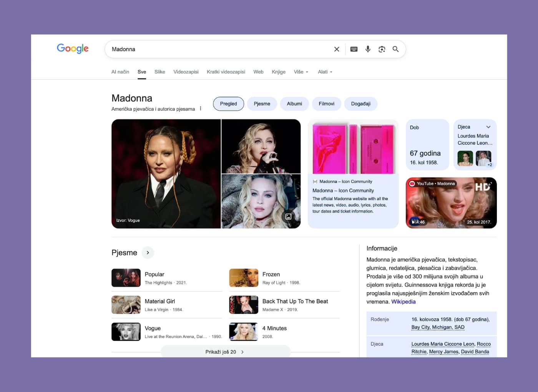Image resolution: width=538 pixels, height=392 pixels.
Task: Click the Frozen song thumbnail
Action: coord(244,278)
